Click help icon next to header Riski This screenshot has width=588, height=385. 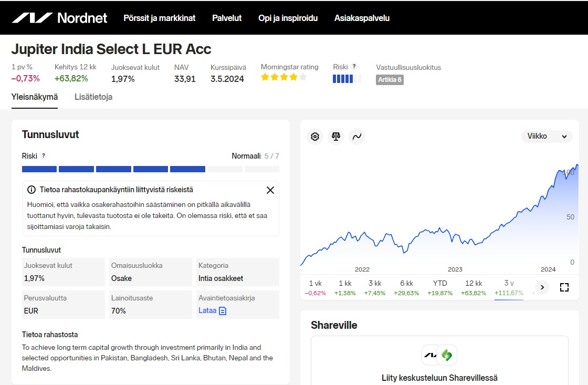pyautogui.click(x=354, y=67)
